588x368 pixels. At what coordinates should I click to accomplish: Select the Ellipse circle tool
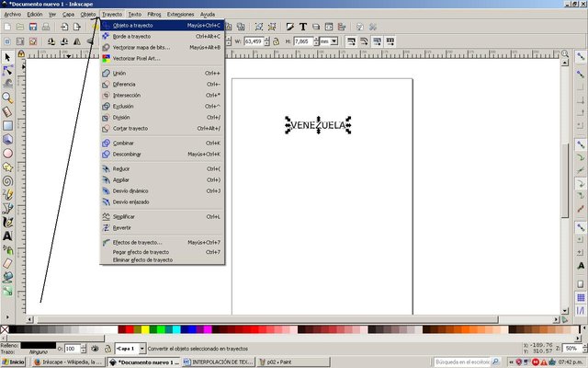click(7, 154)
